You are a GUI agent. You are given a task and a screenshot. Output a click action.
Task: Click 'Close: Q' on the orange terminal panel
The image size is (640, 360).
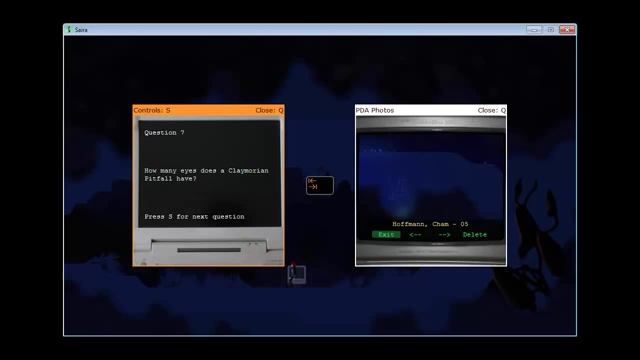[269, 110]
